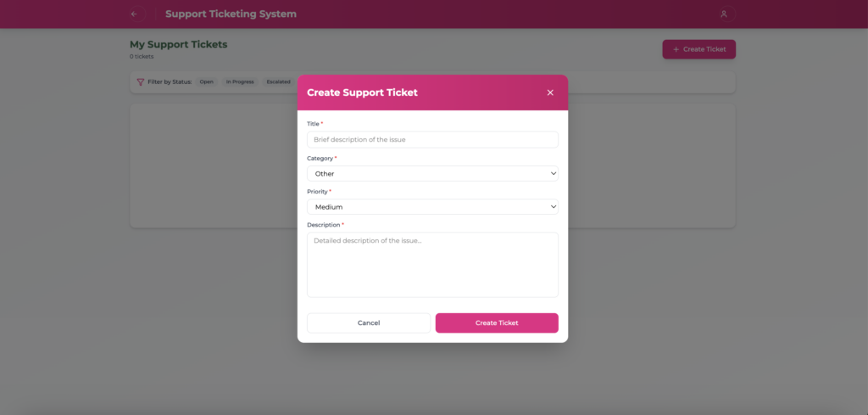Click the back arrow icon in header
Viewport: 868px width, 415px height.
tap(134, 14)
